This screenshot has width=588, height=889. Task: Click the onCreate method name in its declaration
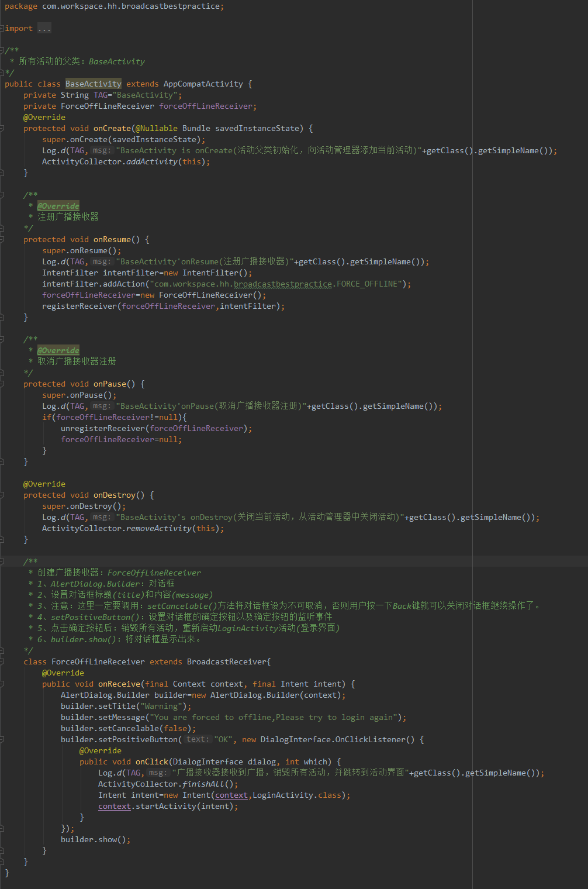tap(112, 128)
